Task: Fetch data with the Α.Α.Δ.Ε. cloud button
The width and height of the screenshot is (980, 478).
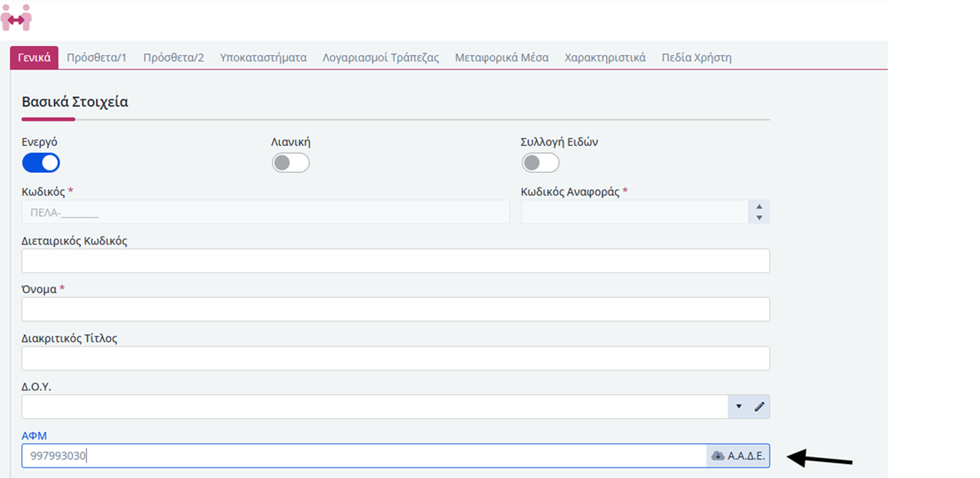Action: pyautogui.click(x=738, y=456)
